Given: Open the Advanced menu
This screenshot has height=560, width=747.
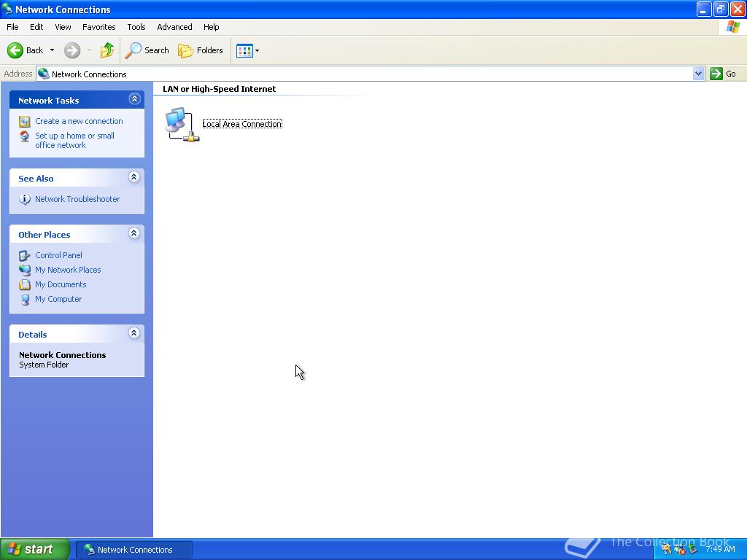Looking at the screenshot, I should 174,27.
